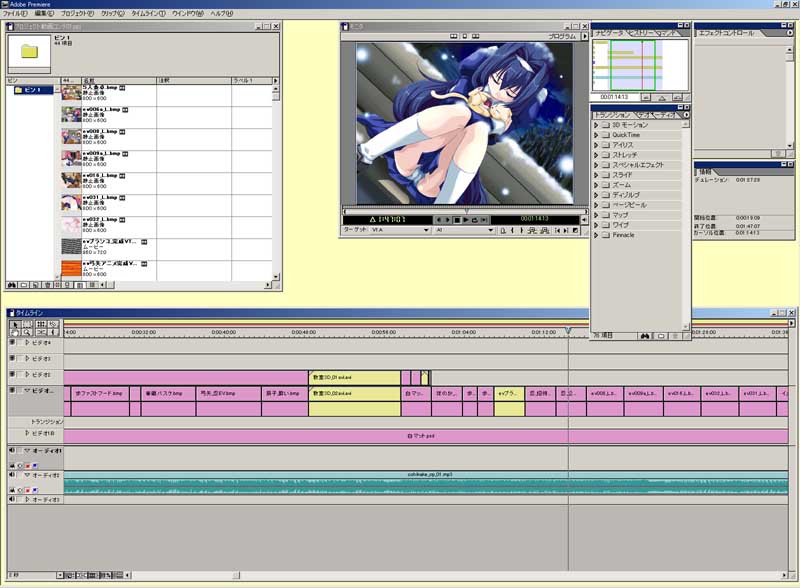Toggle the lock box on Video 4 track
This screenshot has width=800, height=588.
[x=20, y=342]
